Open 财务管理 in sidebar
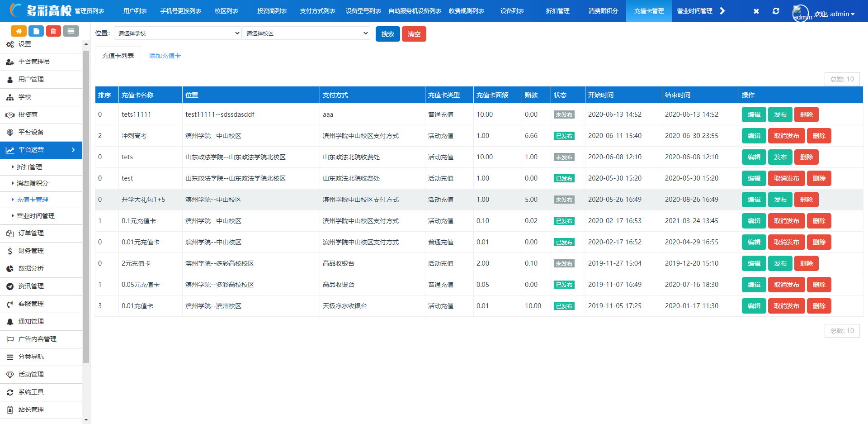The height and width of the screenshot is (424, 868). 41,251
